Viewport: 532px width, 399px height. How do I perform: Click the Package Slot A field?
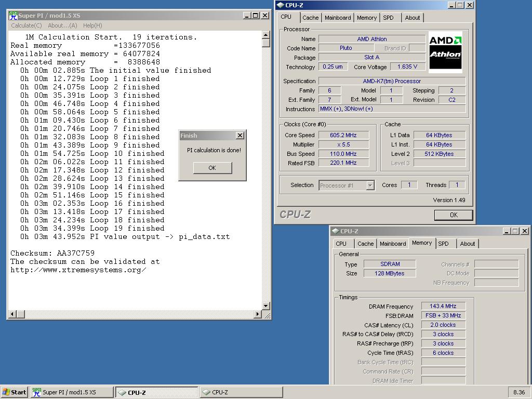coord(372,57)
